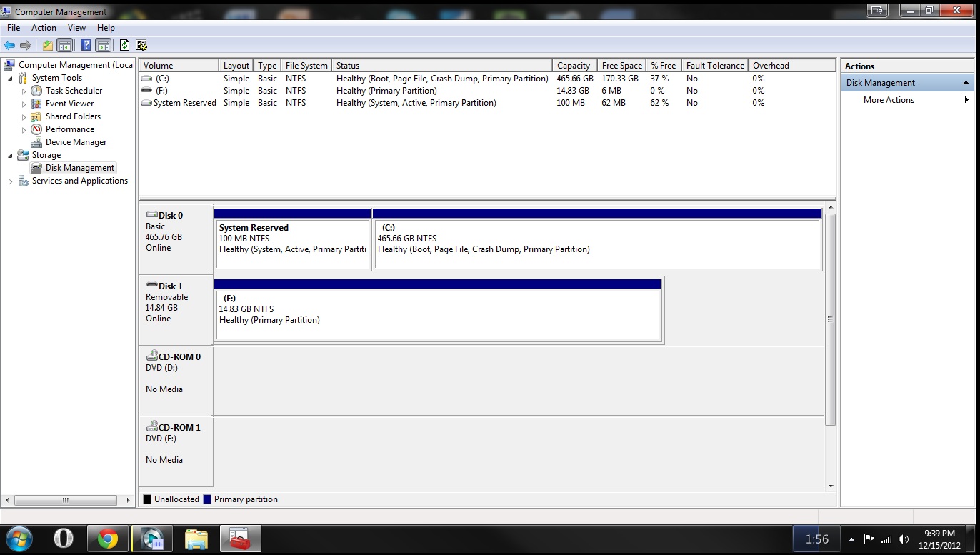This screenshot has width=980, height=555.
Task: Click the network signal tray icon
Action: pyautogui.click(x=886, y=539)
